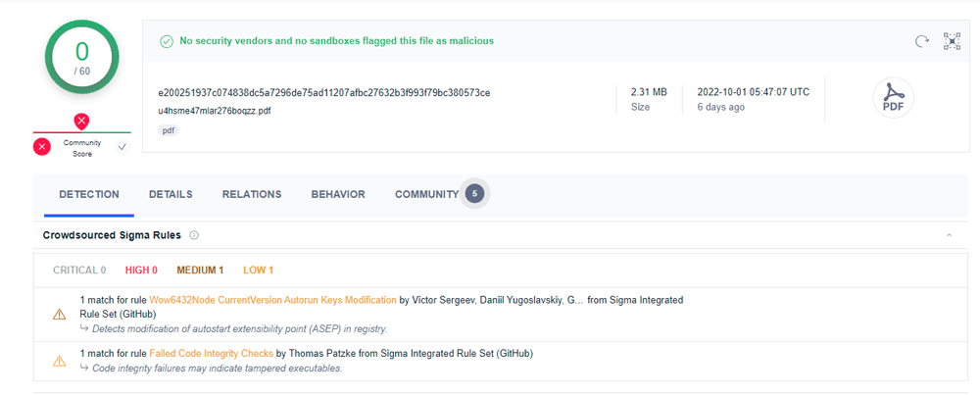980x395 pixels.
Task: Click the PDF file type icon
Action: (893, 97)
